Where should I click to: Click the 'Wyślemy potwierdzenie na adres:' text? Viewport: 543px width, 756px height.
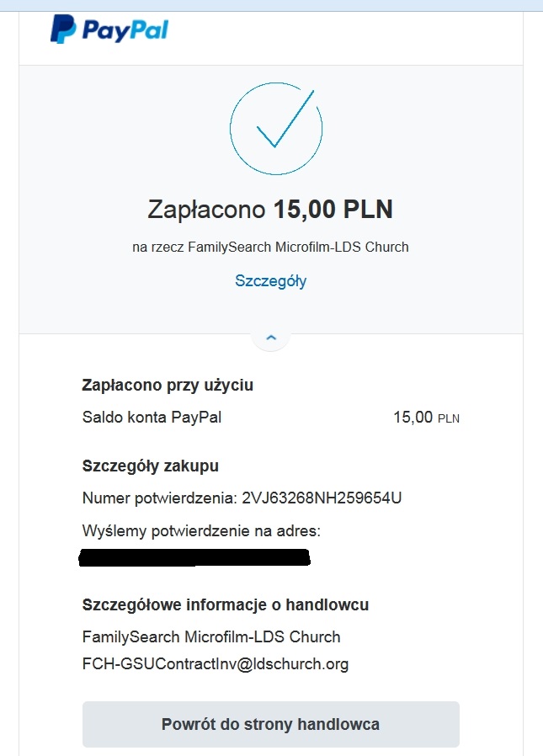pos(202,531)
